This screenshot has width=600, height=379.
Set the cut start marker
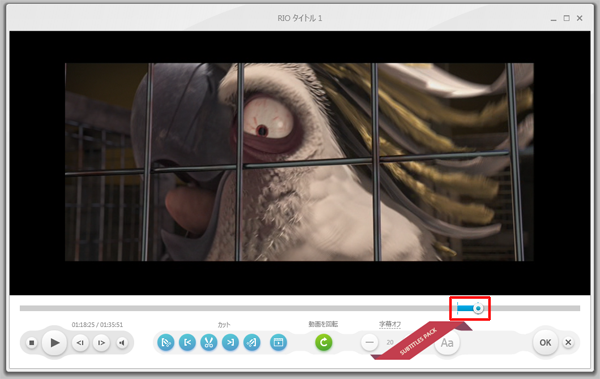187,342
